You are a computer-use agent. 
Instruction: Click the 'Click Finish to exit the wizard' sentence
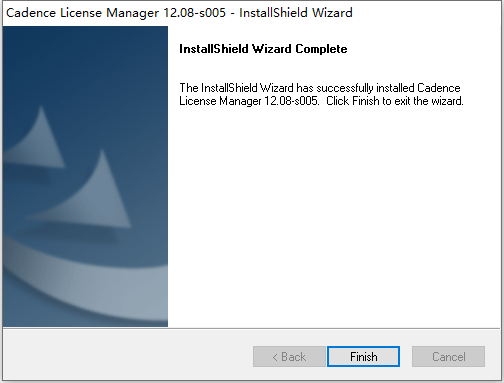pyautogui.click(x=395, y=101)
